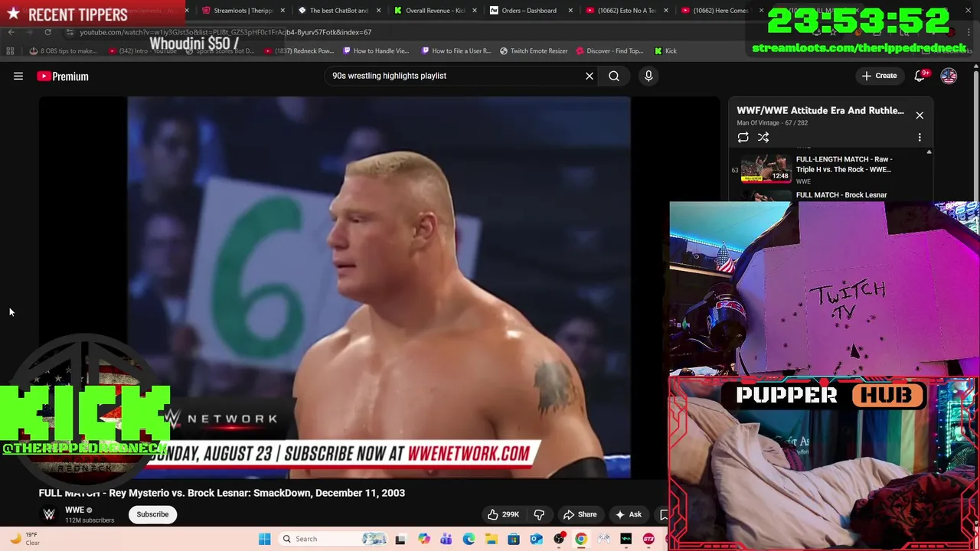Share the video
Screen dimensions: 980x551
(x=580, y=514)
